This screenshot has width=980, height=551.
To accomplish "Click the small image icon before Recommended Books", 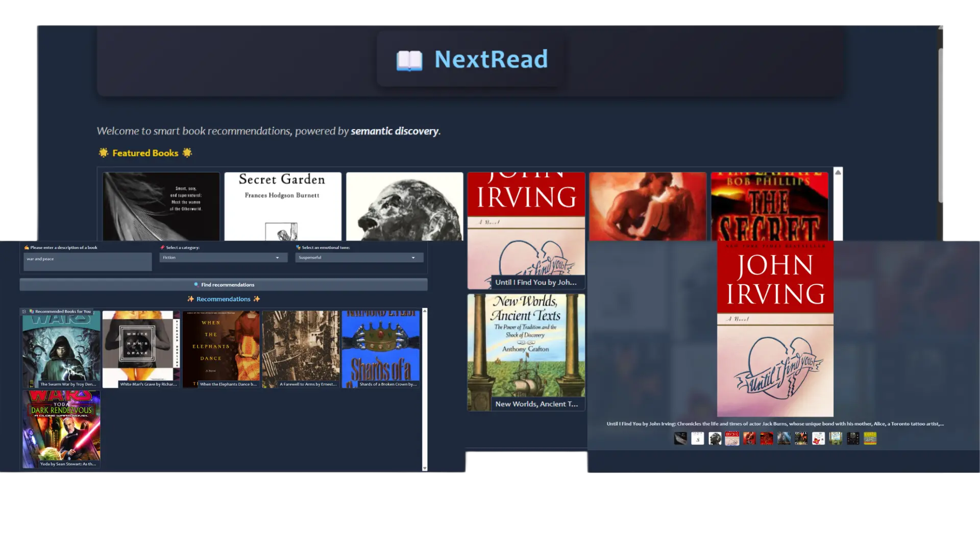I will point(24,311).
